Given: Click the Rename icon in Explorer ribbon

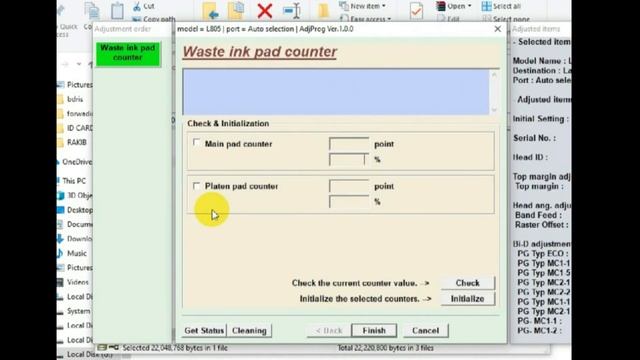Looking at the screenshot, I should tap(292, 10).
